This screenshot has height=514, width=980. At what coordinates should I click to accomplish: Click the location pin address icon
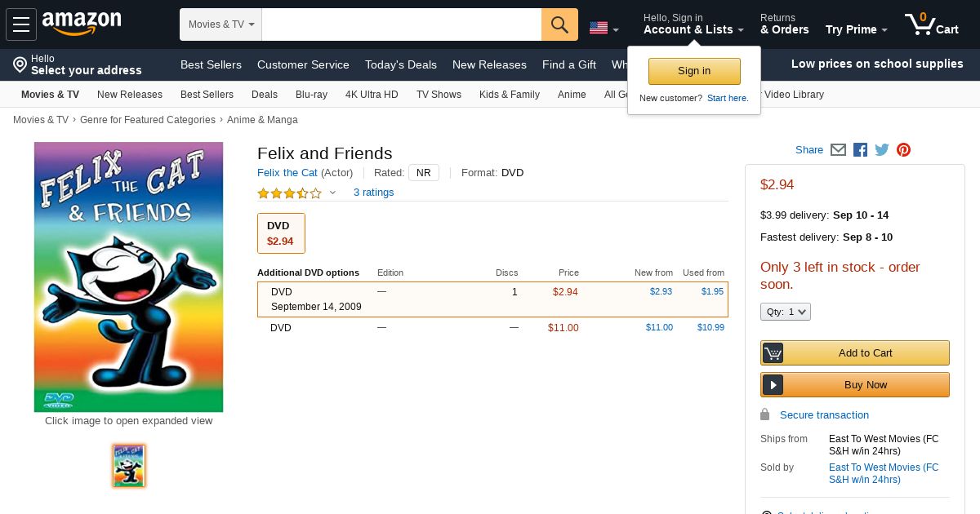(x=20, y=64)
